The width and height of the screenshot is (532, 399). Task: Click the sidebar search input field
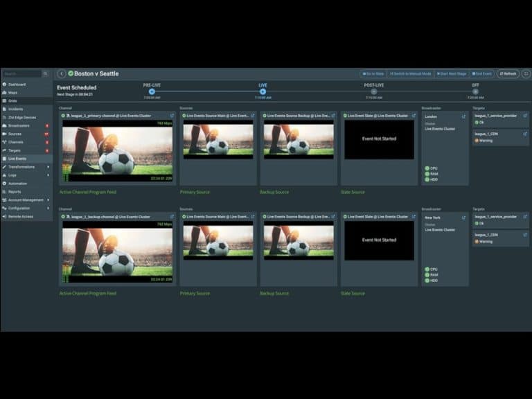21,73
